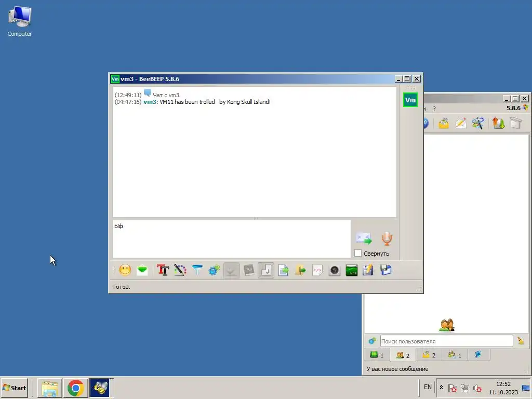Click the white box icon in main window toolbar
The height and width of the screenshot is (399, 532).
click(x=516, y=123)
